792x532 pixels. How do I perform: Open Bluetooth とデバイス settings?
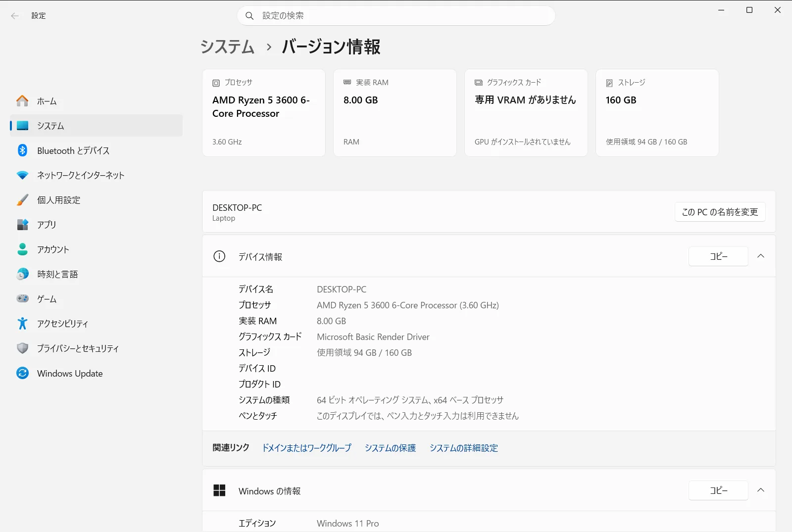(x=96, y=150)
